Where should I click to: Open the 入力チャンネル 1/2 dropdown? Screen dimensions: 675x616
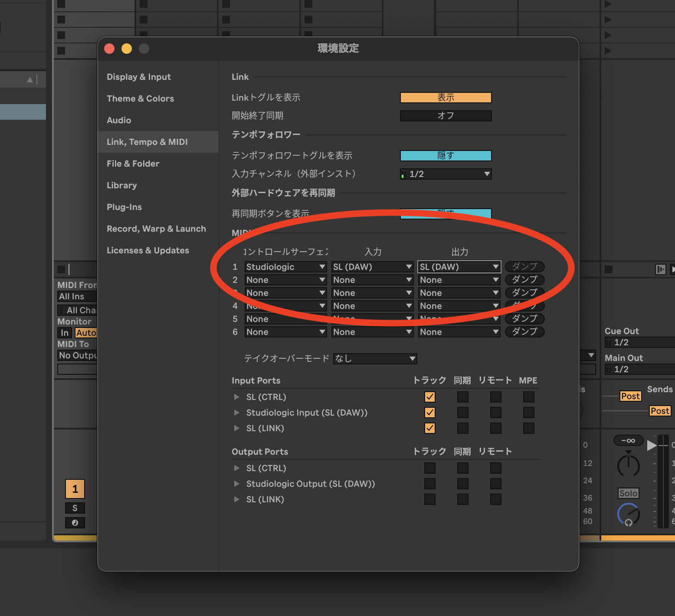446,174
